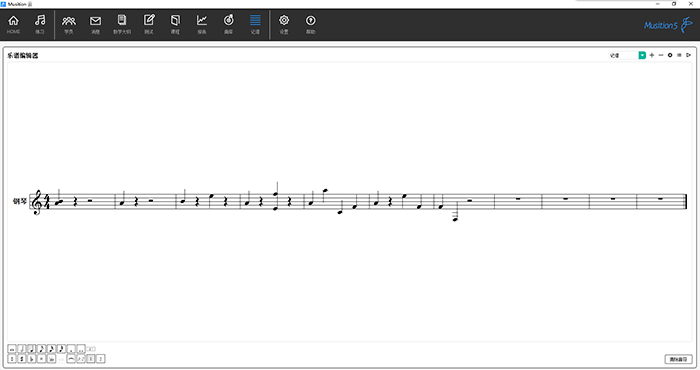The height and width of the screenshot is (370, 700).
Task: Click the Musition5 logo
Action: click(x=668, y=25)
